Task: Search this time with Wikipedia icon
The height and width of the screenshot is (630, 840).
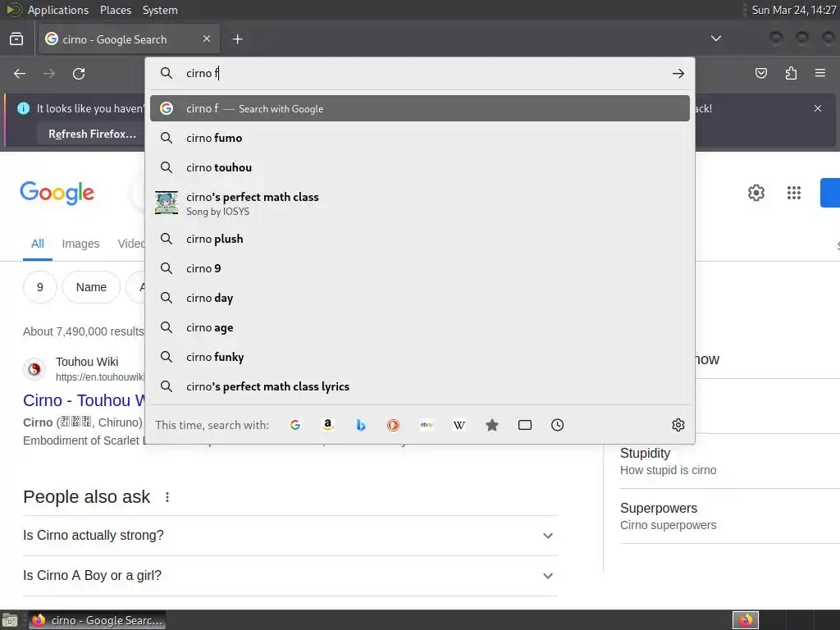Action: (459, 425)
